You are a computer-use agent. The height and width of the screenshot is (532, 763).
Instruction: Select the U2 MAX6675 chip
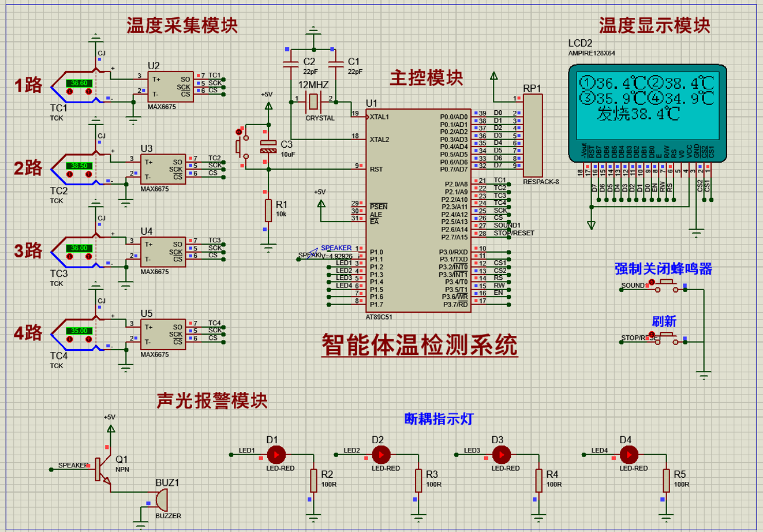[x=170, y=86]
